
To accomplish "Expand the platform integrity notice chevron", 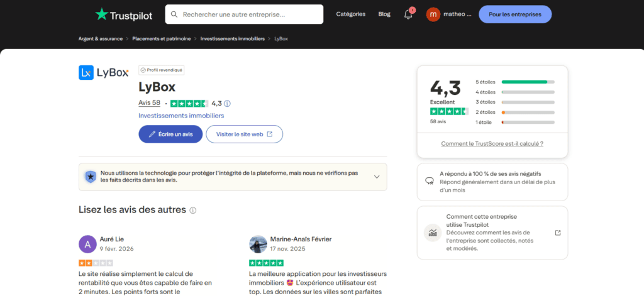I will [x=377, y=177].
